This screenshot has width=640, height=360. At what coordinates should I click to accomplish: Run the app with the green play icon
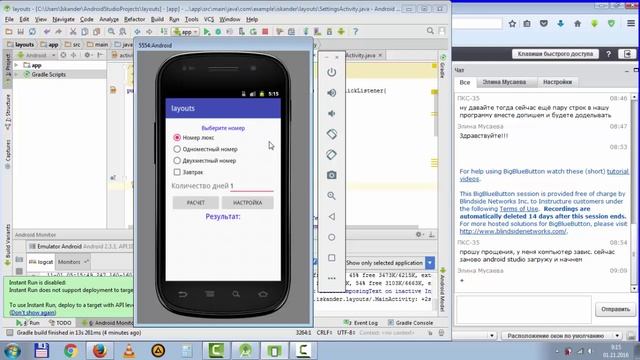click(x=207, y=31)
